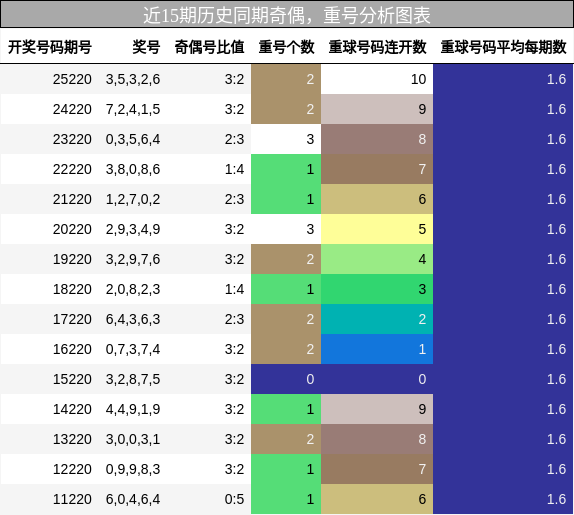Click winning numbers 6,0,4,6,4
The image size is (574, 515).
click(x=133, y=500)
